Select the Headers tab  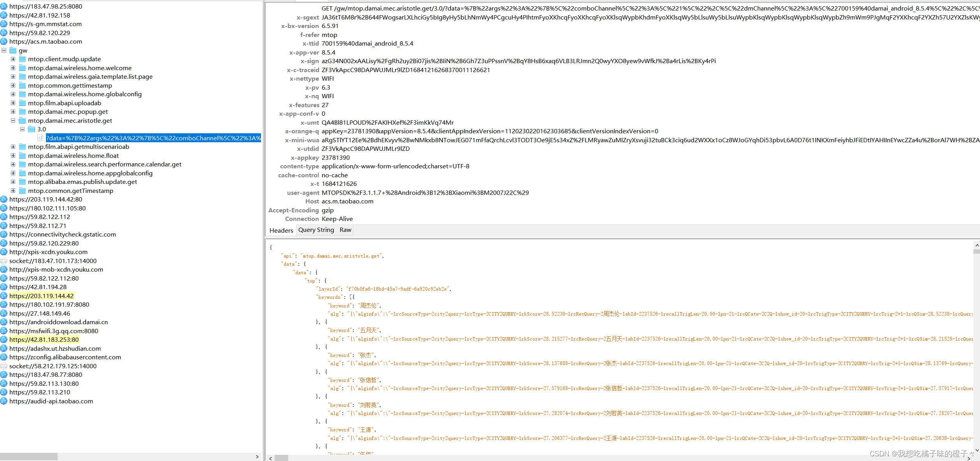point(281,230)
